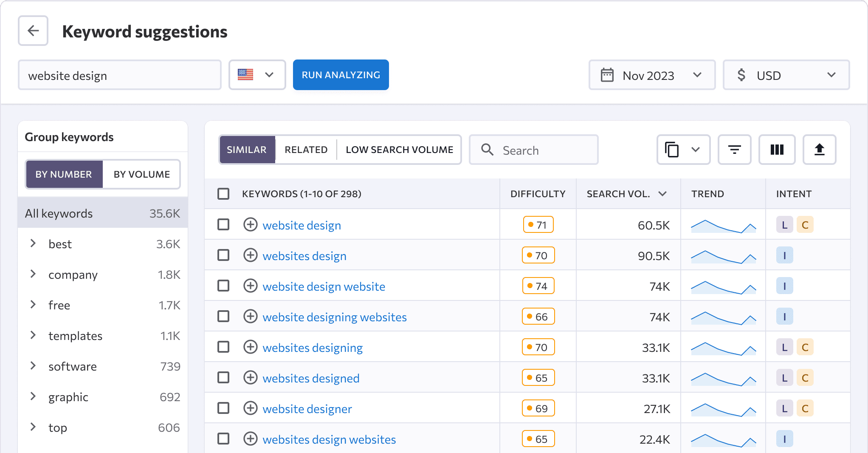Viewport: 868px width, 453px height.
Task: Open the copy keywords dropdown icon
Action: (x=683, y=150)
